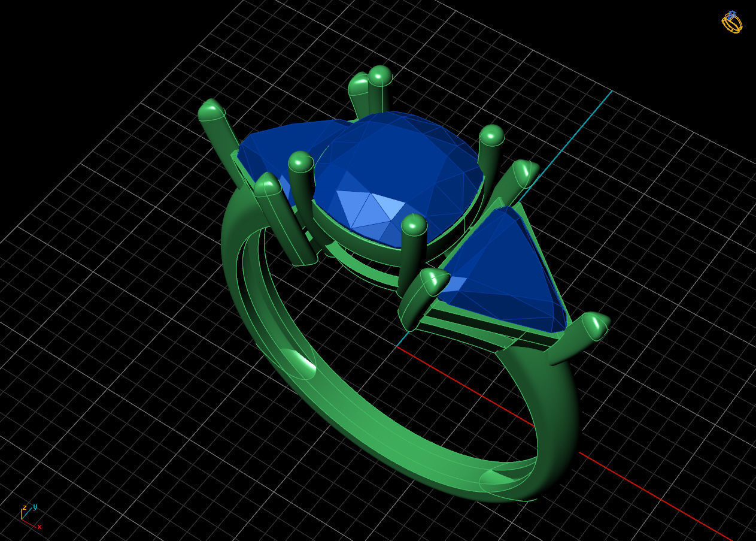Image resolution: width=756 pixels, height=541 pixels.
Task: Click the XYZ axis orientation gizmo
Action: (x=31, y=517)
